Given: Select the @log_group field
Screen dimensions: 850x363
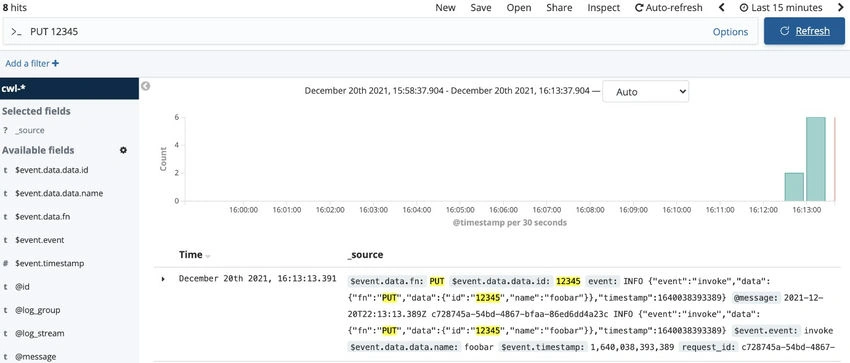Looking at the screenshot, I should click(37, 310).
